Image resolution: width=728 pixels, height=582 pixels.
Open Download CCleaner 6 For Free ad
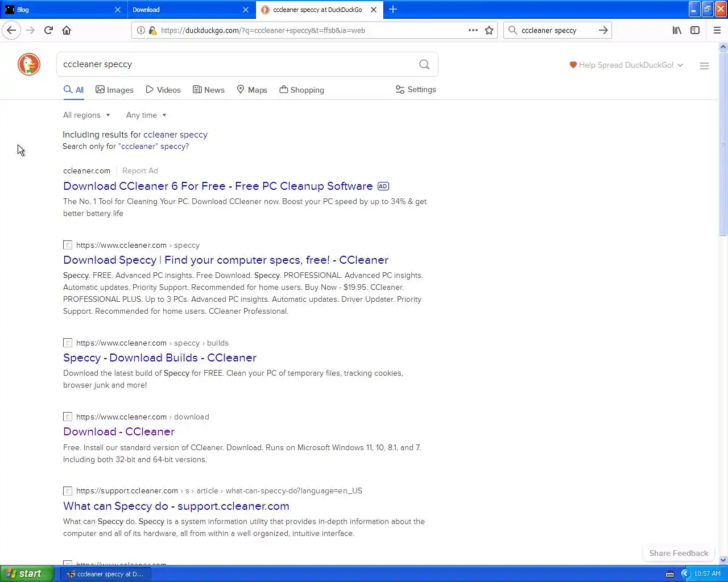coord(218,186)
